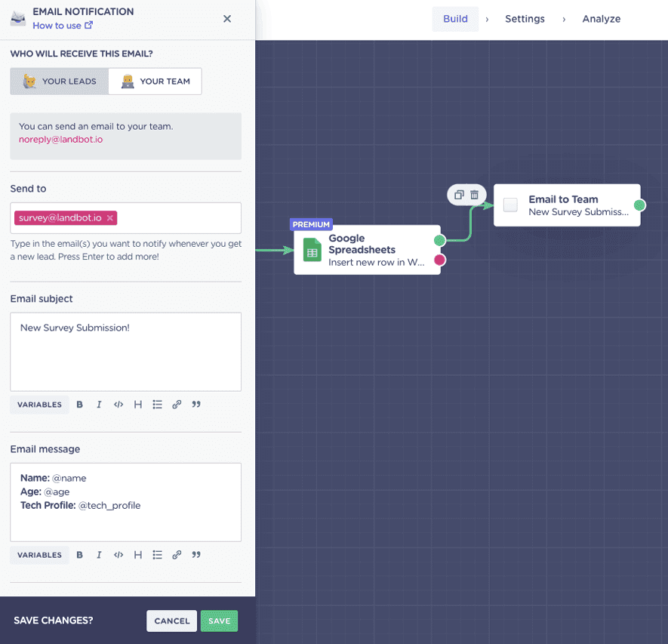Tick the Email to Team block checkbox
Screen dimensions: 668x644
pos(511,205)
